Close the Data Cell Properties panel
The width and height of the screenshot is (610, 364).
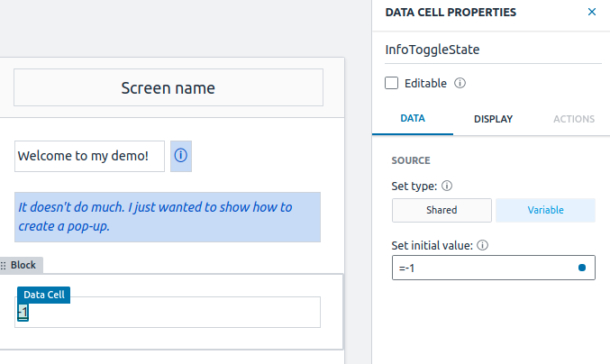point(591,13)
